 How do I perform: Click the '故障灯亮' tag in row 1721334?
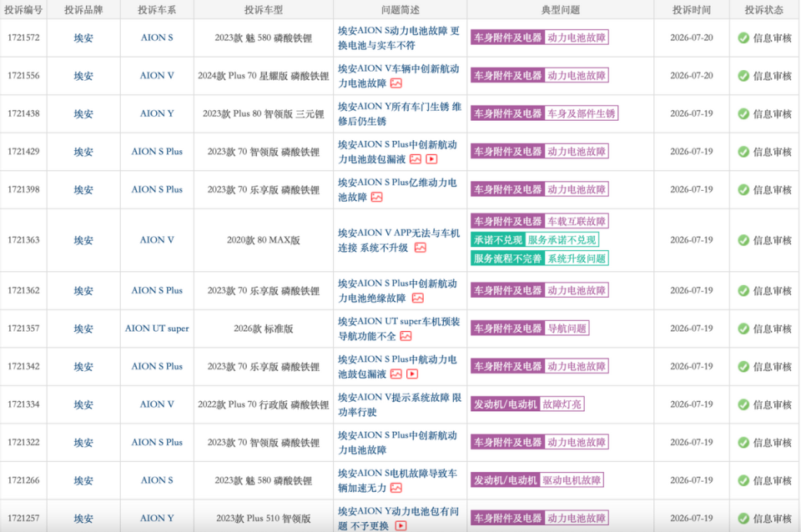[562, 404]
